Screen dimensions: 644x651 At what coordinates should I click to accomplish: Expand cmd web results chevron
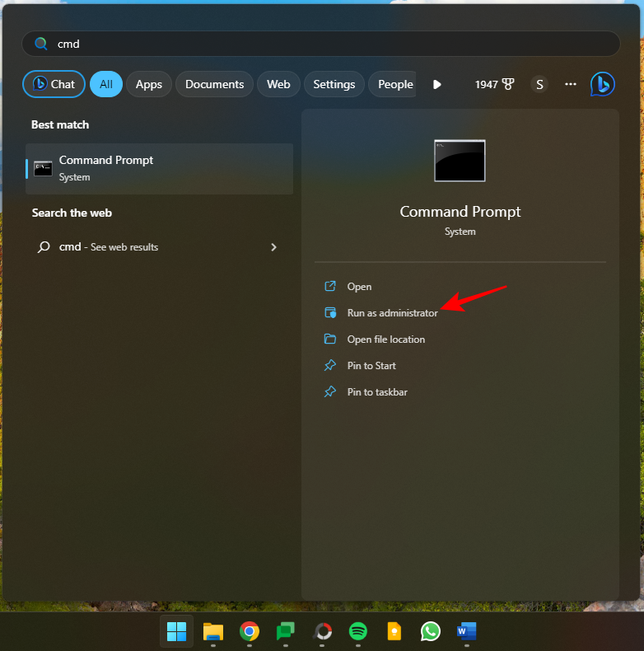(273, 247)
